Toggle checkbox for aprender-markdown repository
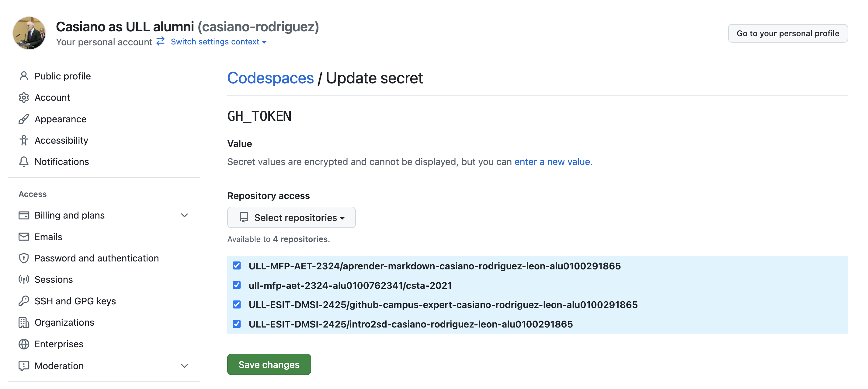868x389 pixels. [237, 265]
